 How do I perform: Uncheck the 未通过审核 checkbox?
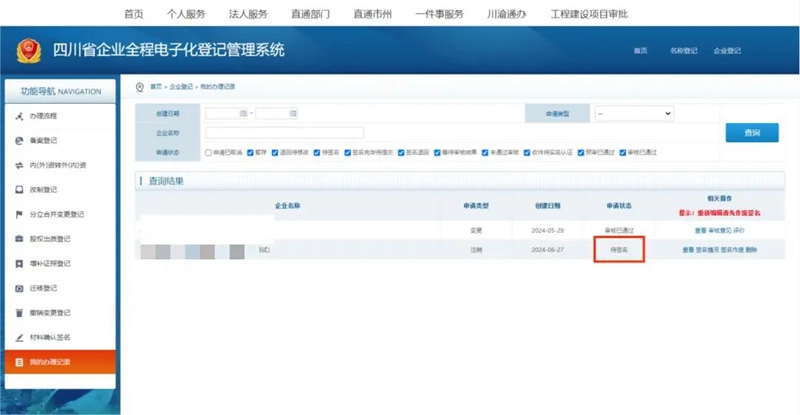click(x=485, y=153)
